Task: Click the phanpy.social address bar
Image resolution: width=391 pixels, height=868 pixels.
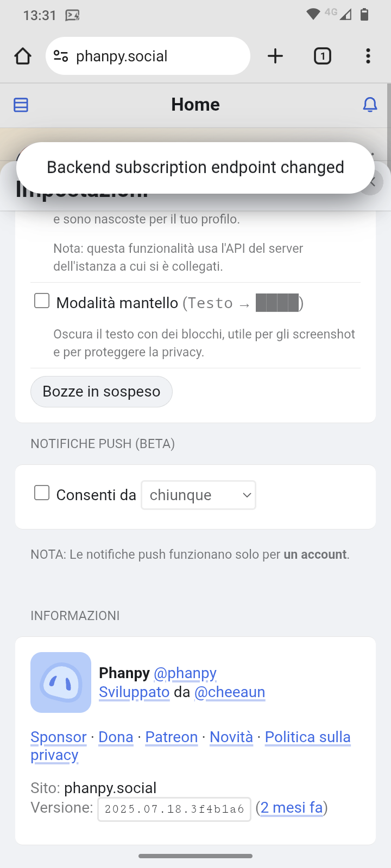Action: click(148, 56)
